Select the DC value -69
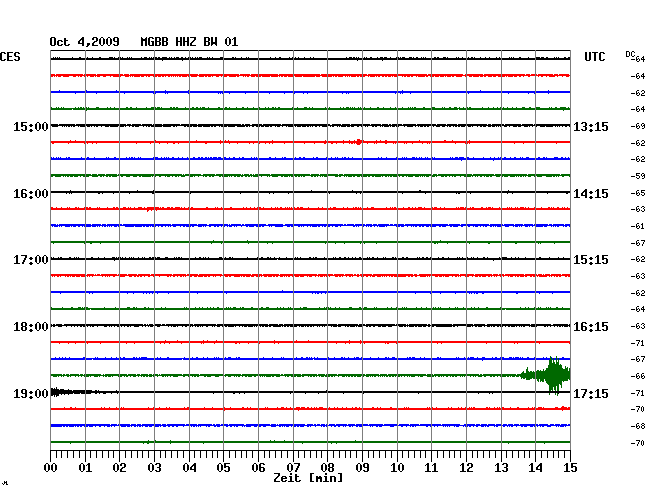The height and width of the screenshot is (494, 650). [638, 126]
